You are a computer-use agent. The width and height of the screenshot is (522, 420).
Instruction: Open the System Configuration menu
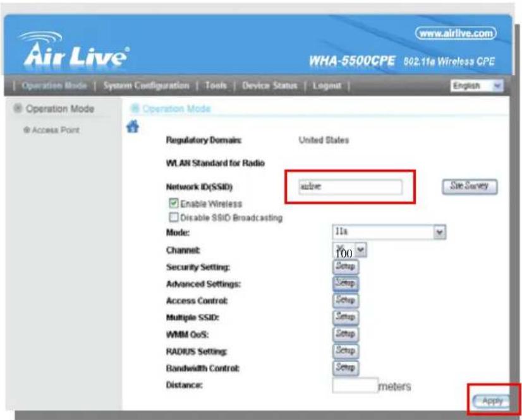146,85
